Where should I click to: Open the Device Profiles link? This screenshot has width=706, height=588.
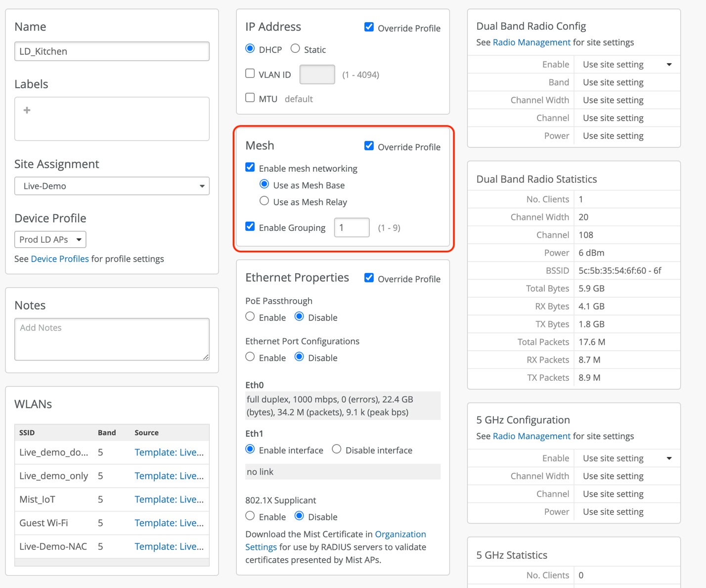(x=60, y=259)
